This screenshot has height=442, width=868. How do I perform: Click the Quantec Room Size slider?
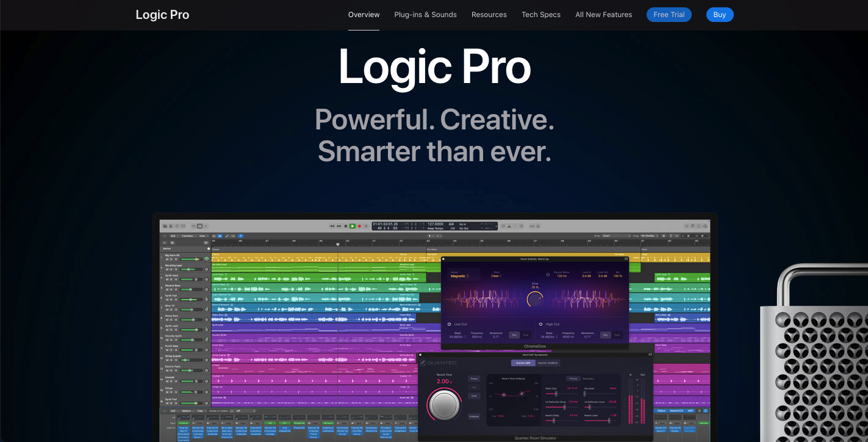point(561,393)
